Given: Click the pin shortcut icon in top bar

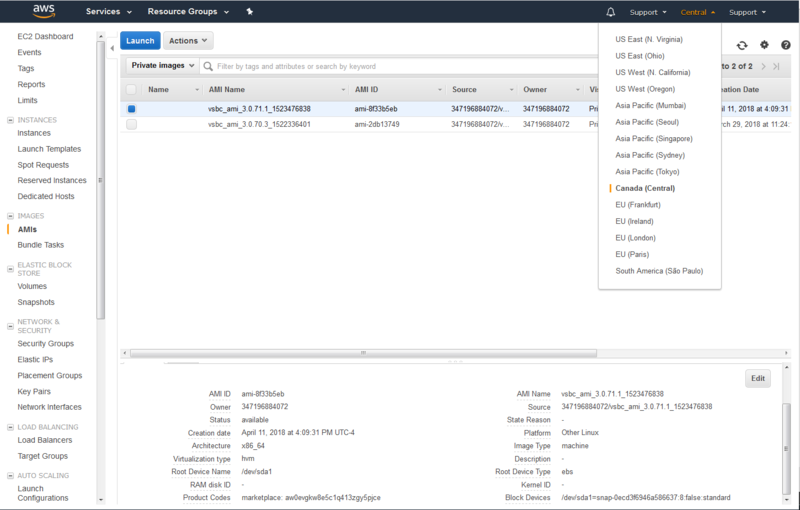Looking at the screenshot, I should tap(249, 11).
